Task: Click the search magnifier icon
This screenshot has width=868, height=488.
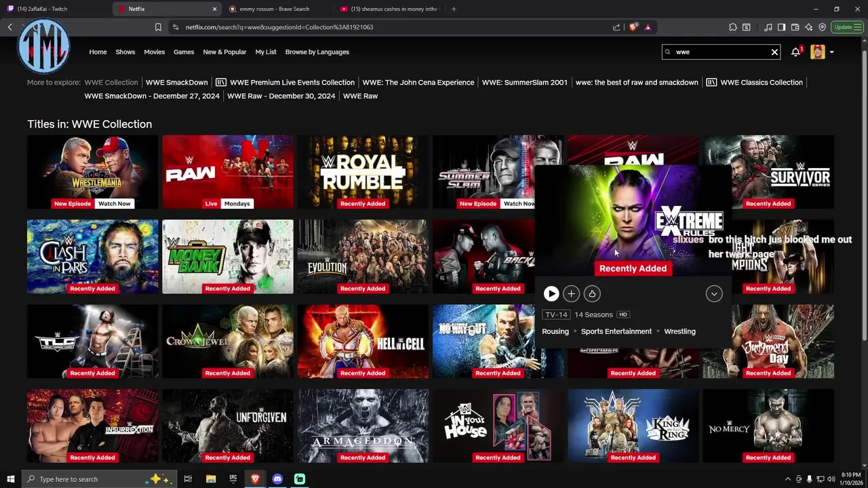Action: 668,52
